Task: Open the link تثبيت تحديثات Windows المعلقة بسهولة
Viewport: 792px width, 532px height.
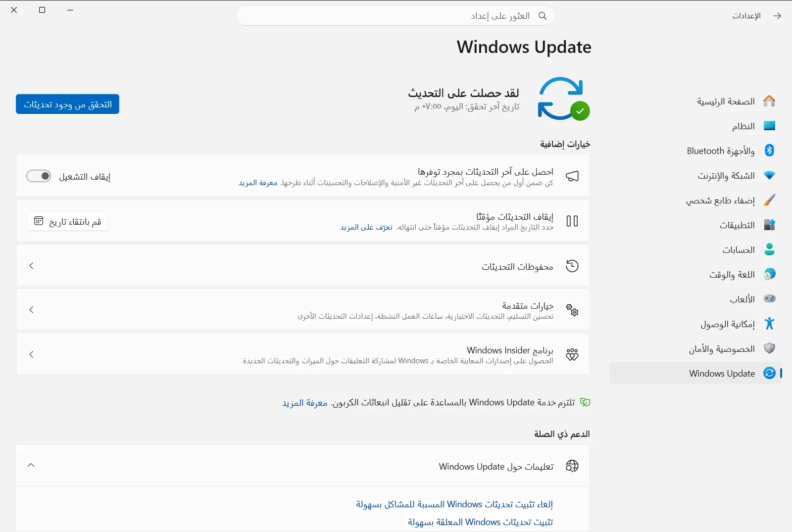Action: tap(481, 522)
